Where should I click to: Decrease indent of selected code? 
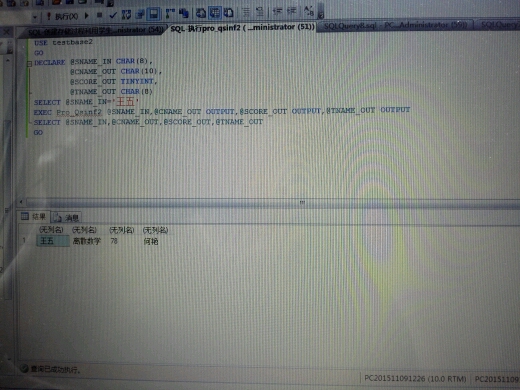(277, 12)
